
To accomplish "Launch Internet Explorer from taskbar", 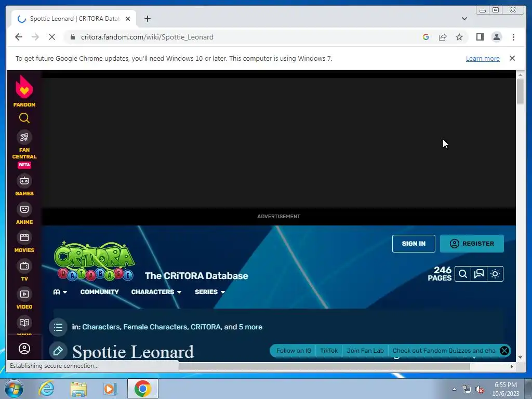I will (x=46, y=389).
